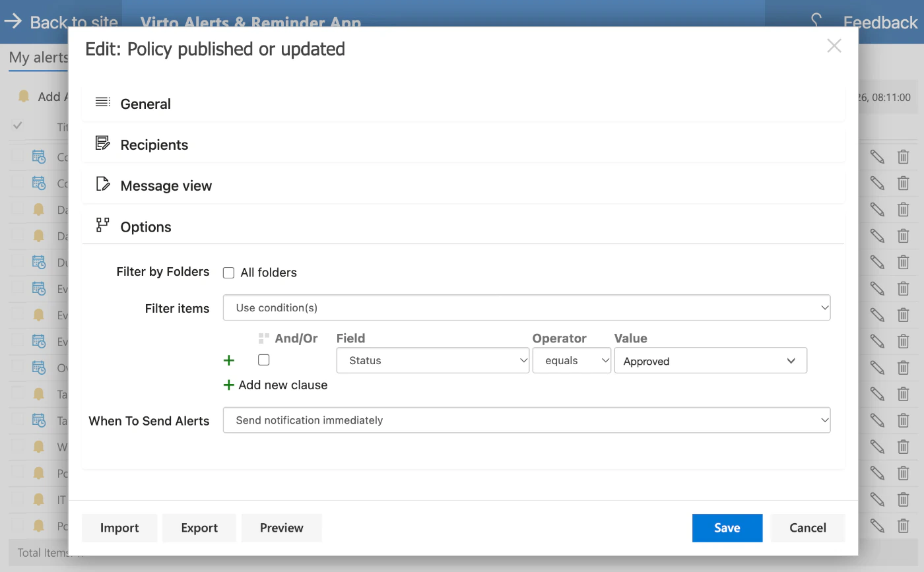Click the calendar icon in the Ov row
The height and width of the screenshot is (572, 924).
tap(39, 367)
